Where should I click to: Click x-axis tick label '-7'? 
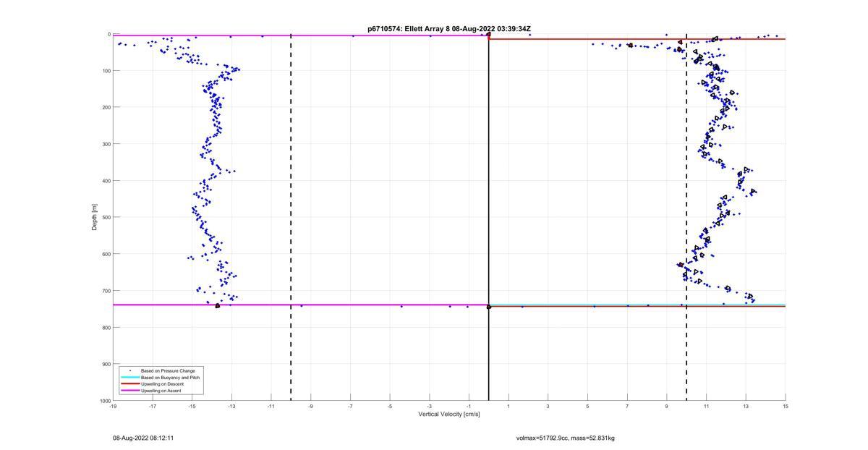[350, 407]
